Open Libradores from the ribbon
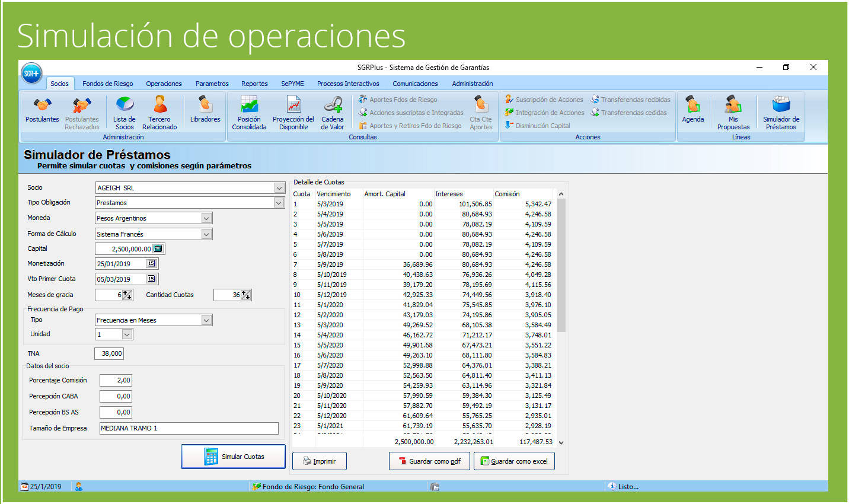The width and height of the screenshot is (849, 504). tap(205, 110)
